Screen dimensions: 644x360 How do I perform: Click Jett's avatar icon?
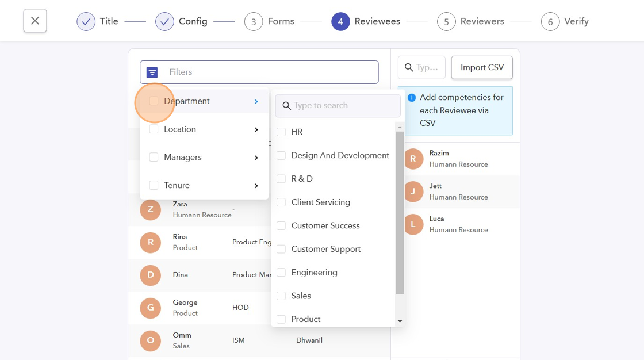pos(413,192)
